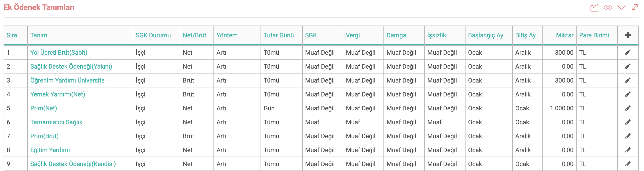Image resolution: width=644 pixels, height=171 pixels.
Task: Edit the Öğrenim Yardımı Üniversite row pencil
Action: (628, 80)
